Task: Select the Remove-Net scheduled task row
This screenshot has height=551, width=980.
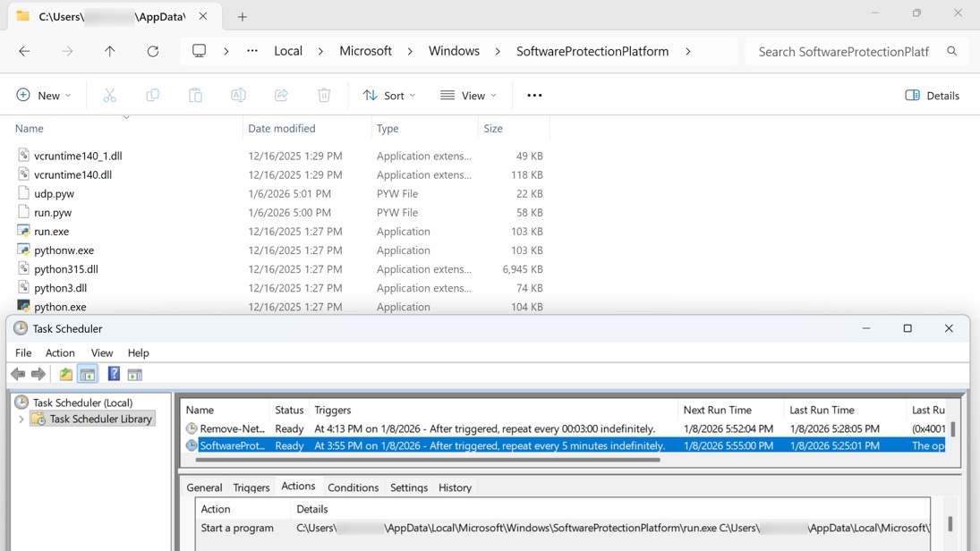Action: [x=233, y=428]
